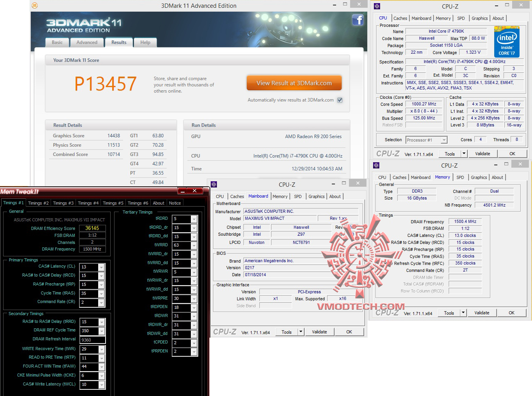The height and width of the screenshot is (396, 532).
Task: Open the About tab in MemTweakIt
Action: (x=159, y=203)
